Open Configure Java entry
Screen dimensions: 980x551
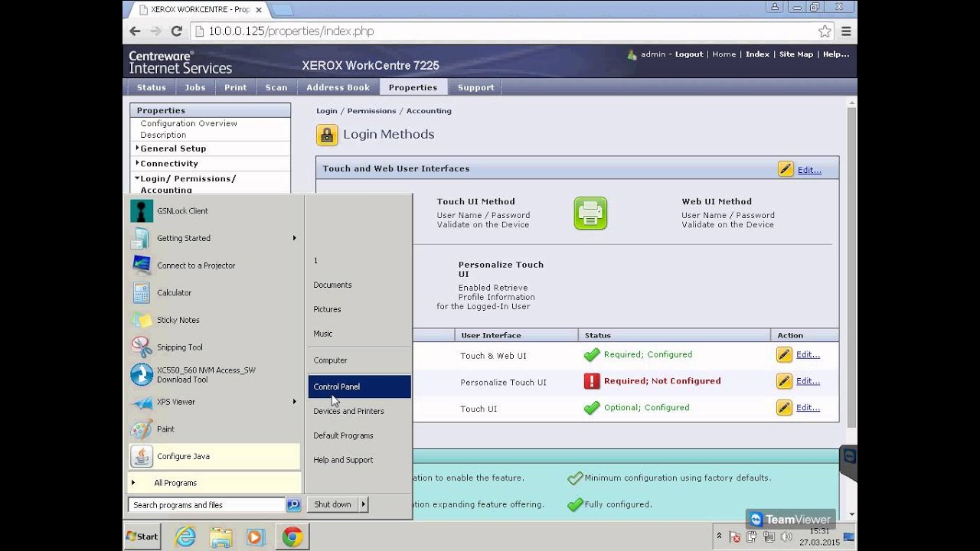214,456
